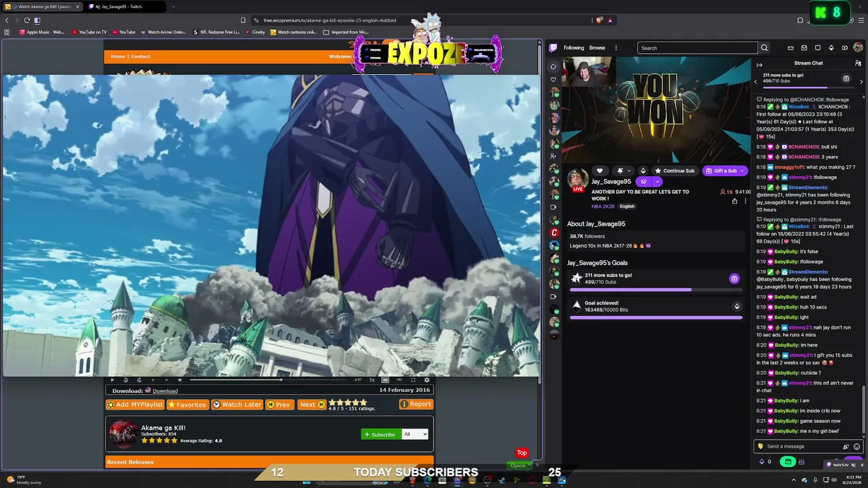Toggle notification bell for Jay_Savage95
Screen dimensions: 868x488
click(x=620, y=171)
